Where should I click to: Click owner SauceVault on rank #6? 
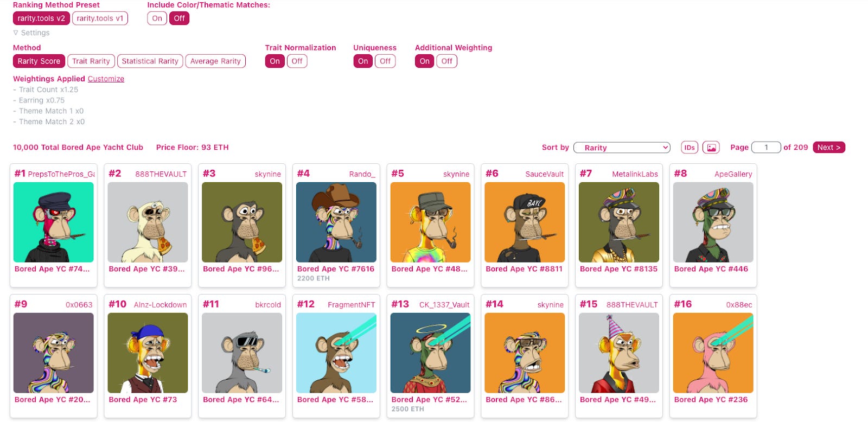tap(545, 174)
